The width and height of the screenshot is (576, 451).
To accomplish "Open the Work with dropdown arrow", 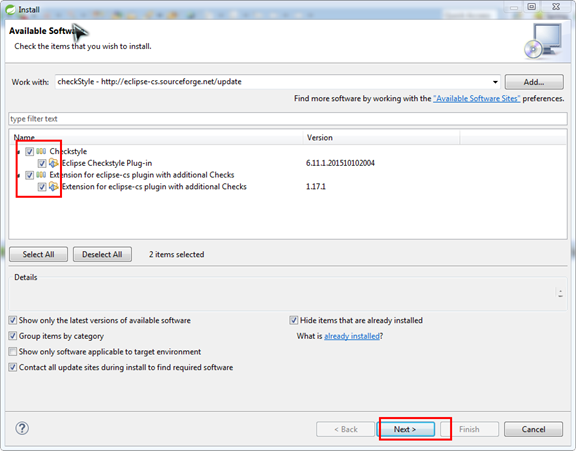I will pyautogui.click(x=495, y=82).
